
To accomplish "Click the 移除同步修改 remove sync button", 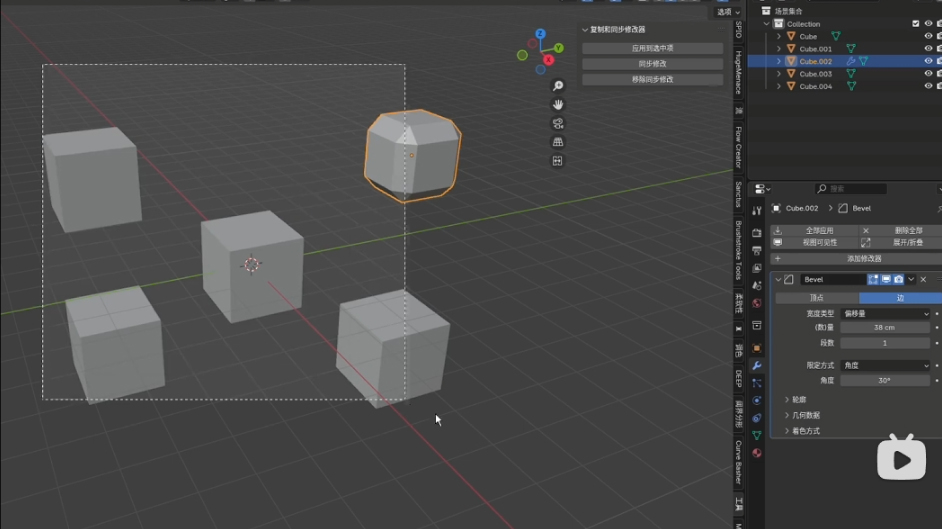I will pyautogui.click(x=652, y=79).
